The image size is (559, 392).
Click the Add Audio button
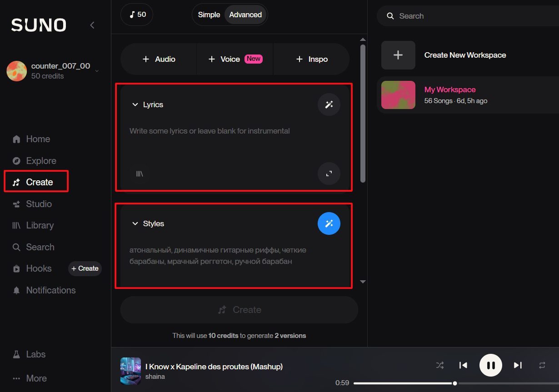[159, 59]
